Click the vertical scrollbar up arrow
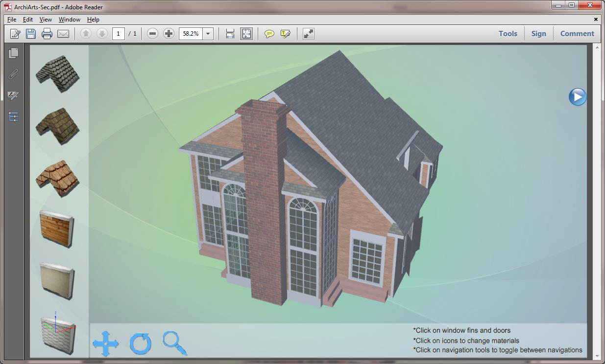Image resolution: width=605 pixels, height=364 pixels. pyautogui.click(x=597, y=48)
